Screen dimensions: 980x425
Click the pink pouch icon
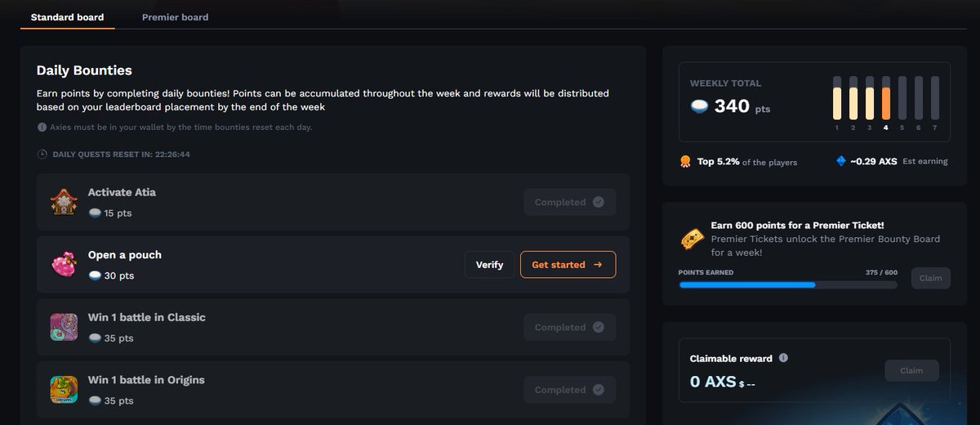[64, 264]
